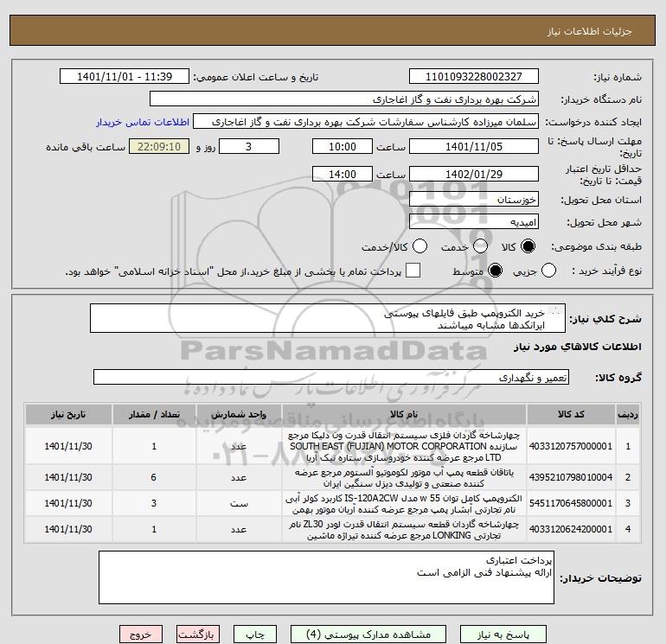Click quantity 6 in row 2

154,477
